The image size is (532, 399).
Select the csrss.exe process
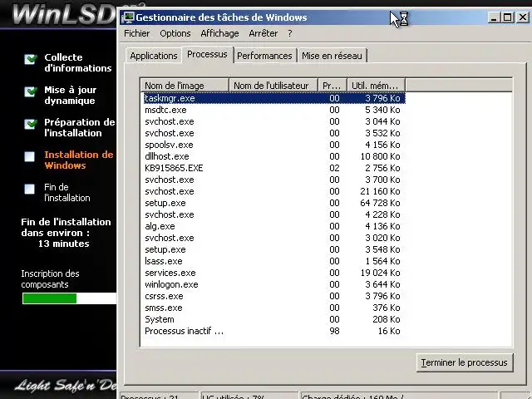(274, 296)
